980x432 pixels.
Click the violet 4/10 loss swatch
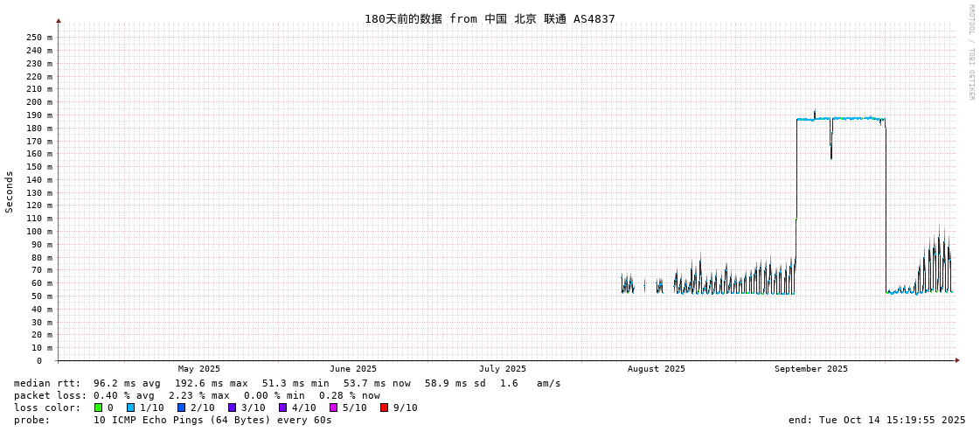pyautogui.click(x=282, y=408)
